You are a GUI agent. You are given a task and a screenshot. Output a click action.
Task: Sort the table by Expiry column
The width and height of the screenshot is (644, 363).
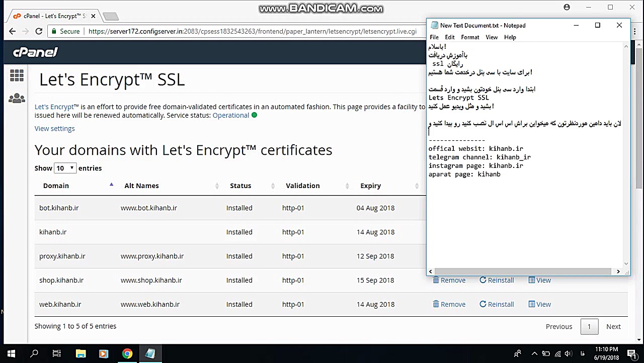[x=370, y=186]
